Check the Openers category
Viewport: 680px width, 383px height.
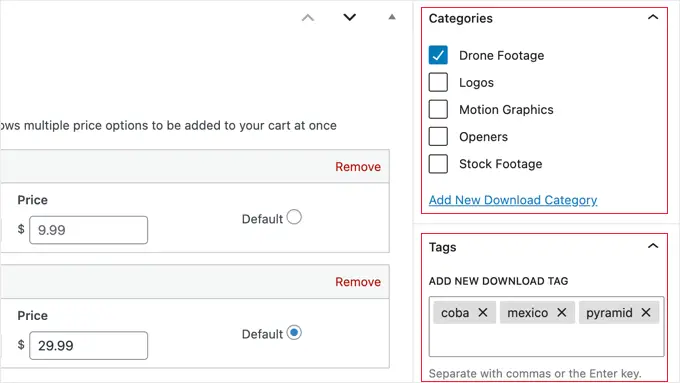[x=438, y=137]
